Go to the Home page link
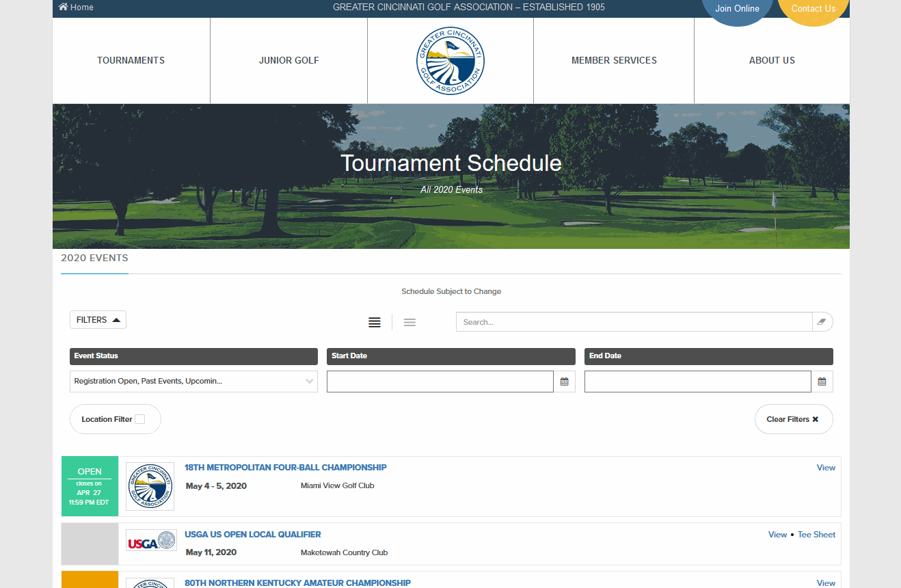The width and height of the screenshot is (901, 588). coord(76,8)
